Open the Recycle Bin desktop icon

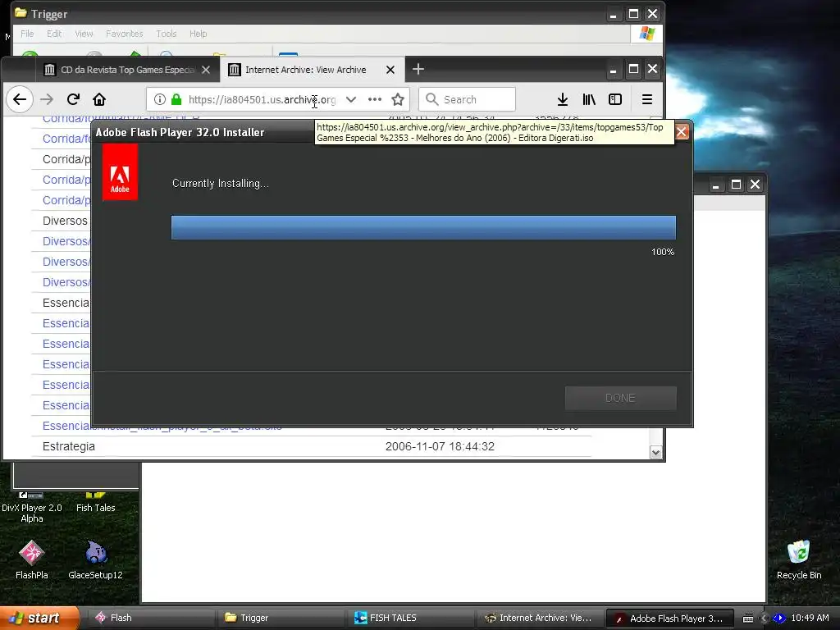[x=799, y=559]
